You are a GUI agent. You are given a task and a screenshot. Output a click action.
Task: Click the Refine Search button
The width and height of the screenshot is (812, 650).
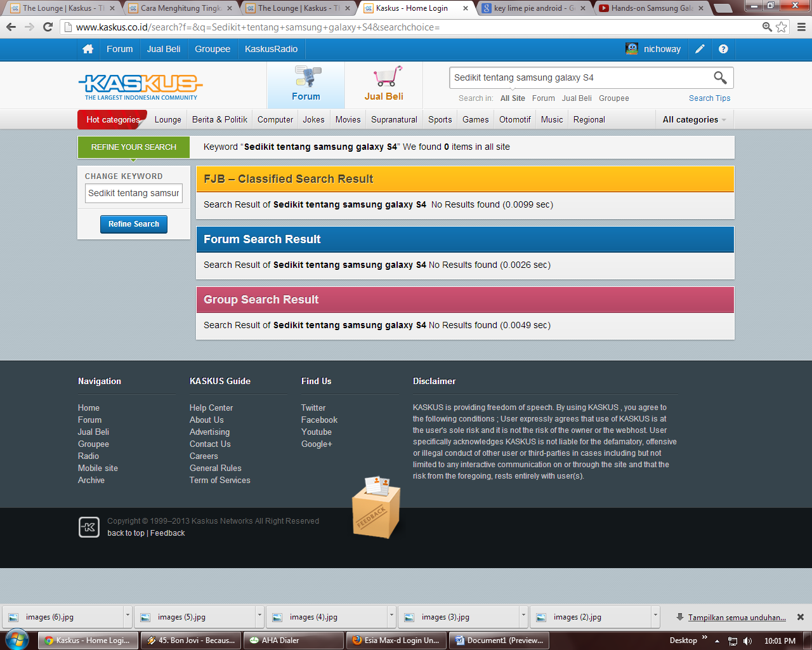(x=134, y=224)
